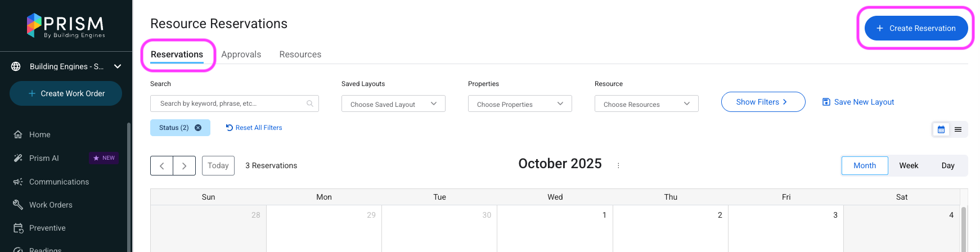Open the Home sidebar item

[39, 134]
